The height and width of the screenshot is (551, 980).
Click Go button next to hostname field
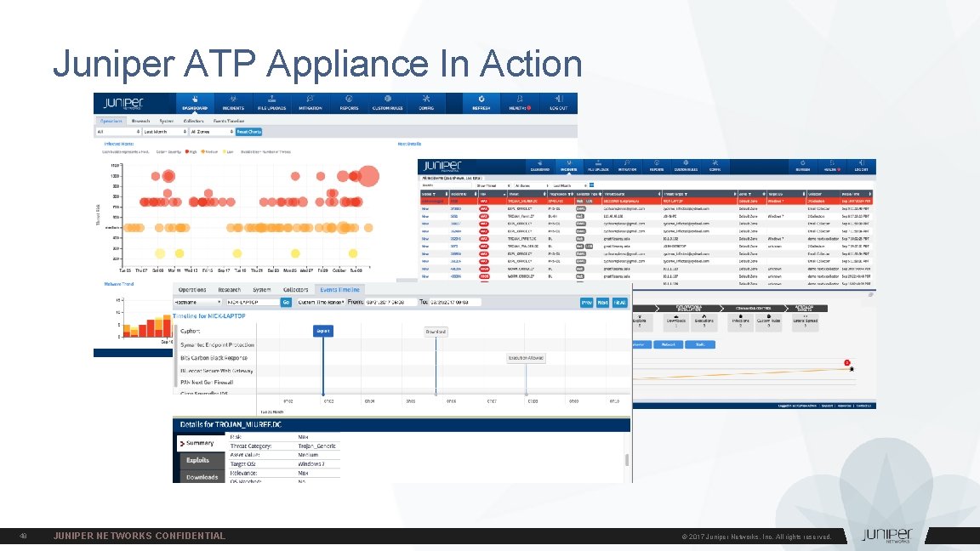286,303
